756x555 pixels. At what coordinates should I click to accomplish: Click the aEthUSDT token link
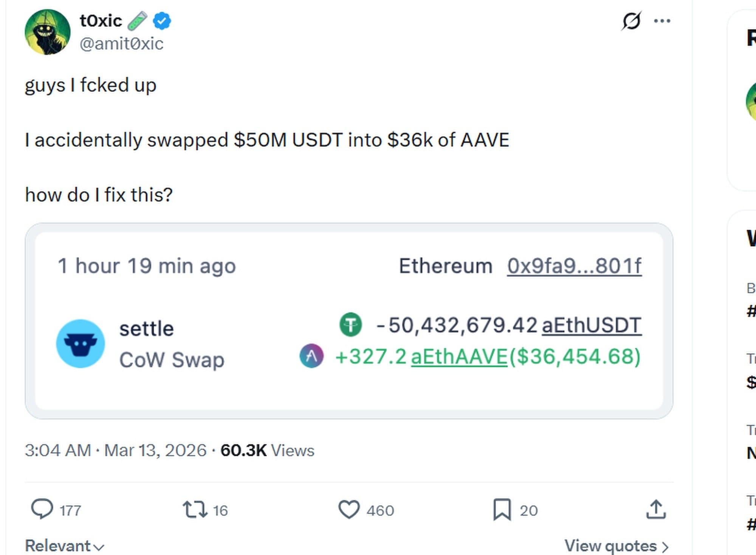pyautogui.click(x=593, y=324)
